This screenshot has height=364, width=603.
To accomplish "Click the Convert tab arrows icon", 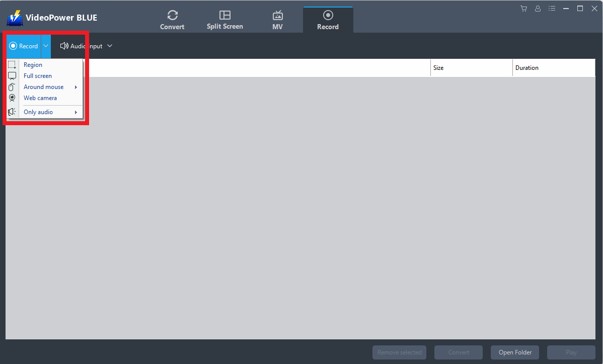I will pyautogui.click(x=172, y=15).
